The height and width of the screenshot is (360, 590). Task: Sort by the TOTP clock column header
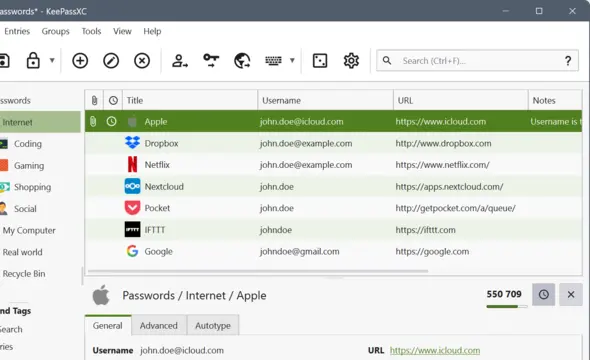pos(113,100)
